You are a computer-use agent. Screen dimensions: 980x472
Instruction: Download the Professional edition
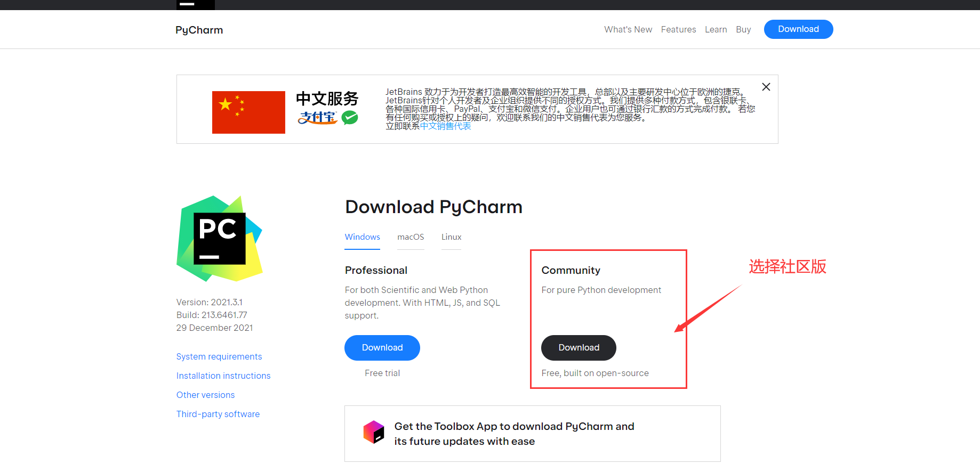382,348
